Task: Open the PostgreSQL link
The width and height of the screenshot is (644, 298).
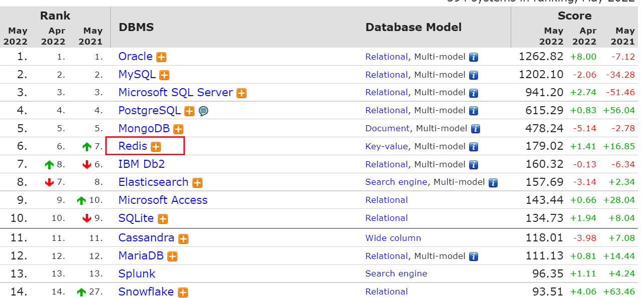Action: 149,110
